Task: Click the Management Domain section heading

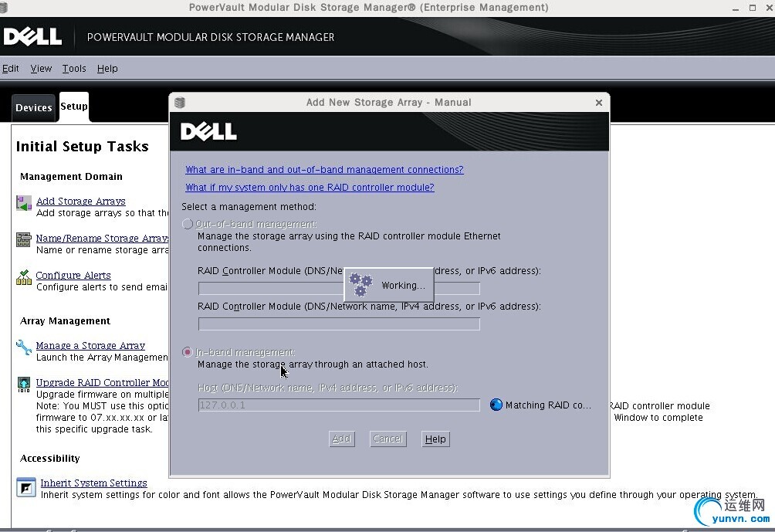Action: pos(71,177)
